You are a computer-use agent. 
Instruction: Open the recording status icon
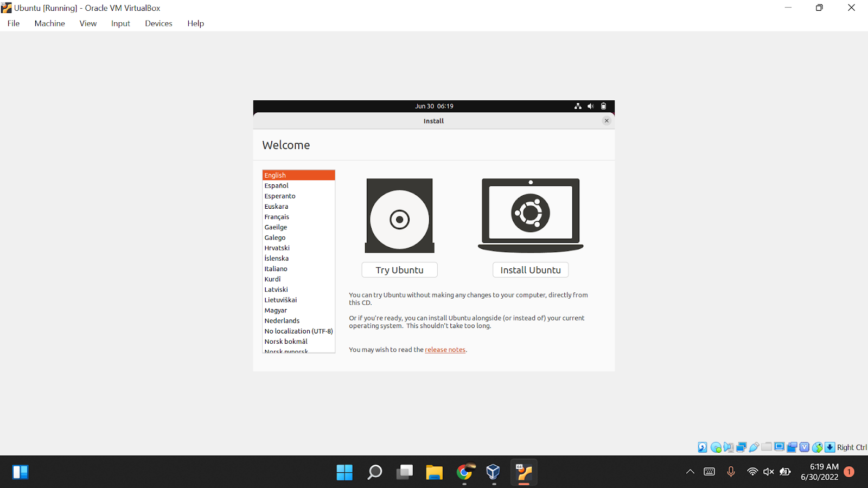pos(792,447)
